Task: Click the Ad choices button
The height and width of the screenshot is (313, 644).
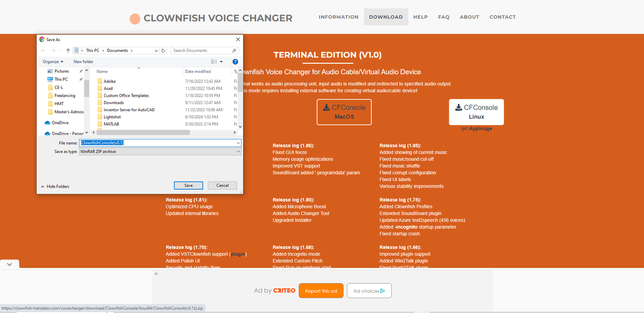Action: pyautogui.click(x=369, y=291)
